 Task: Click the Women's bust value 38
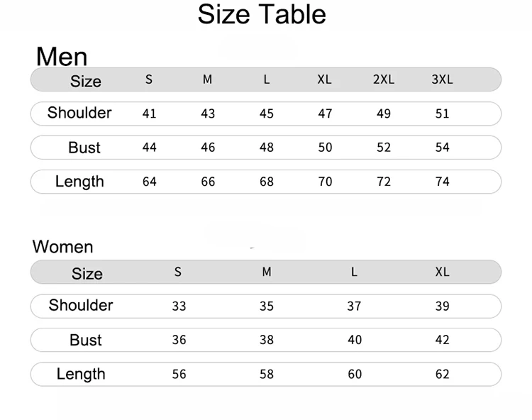(267, 340)
